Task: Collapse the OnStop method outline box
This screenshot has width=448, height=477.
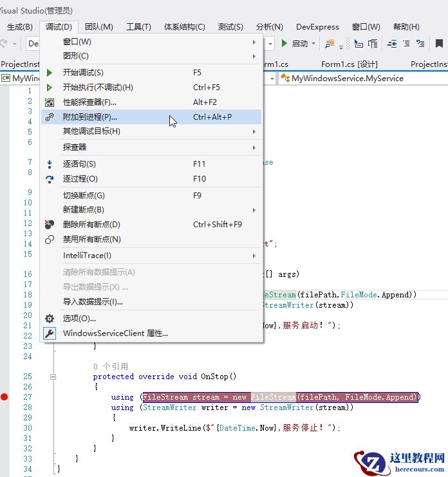Action: [53, 377]
